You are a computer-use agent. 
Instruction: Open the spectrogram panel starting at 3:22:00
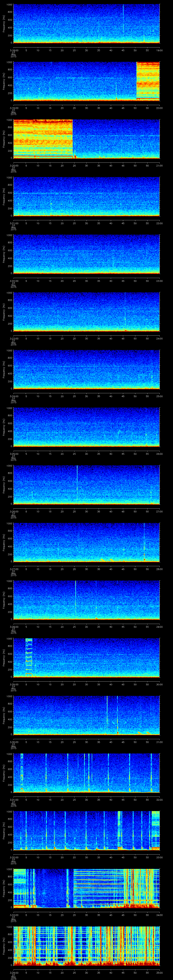[x=87, y=254]
